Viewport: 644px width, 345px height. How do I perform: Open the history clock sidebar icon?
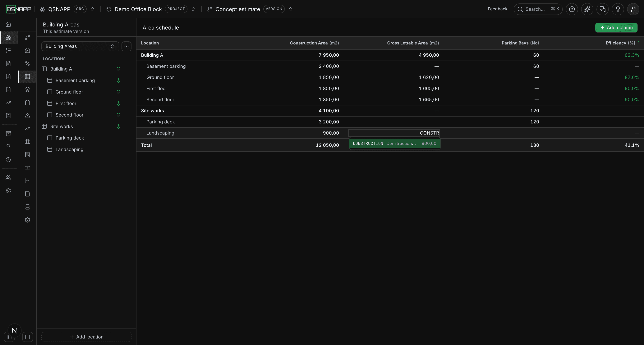click(8, 159)
